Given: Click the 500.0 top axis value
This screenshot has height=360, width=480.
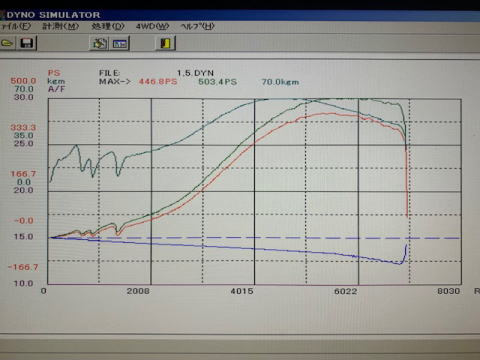Looking at the screenshot, I should tap(23, 81).
